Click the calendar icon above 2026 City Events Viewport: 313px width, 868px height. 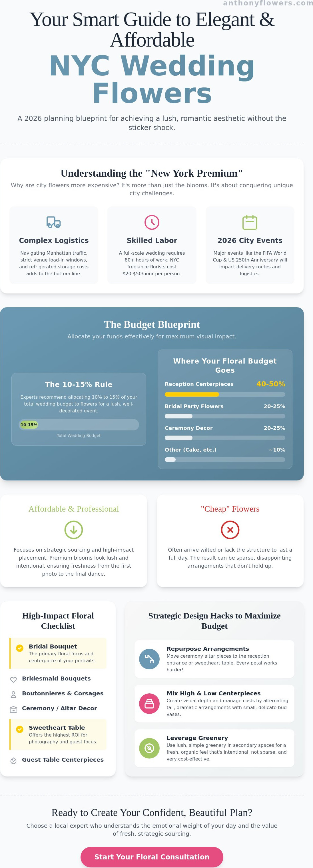pyautogui.click(x=250, y=222)
